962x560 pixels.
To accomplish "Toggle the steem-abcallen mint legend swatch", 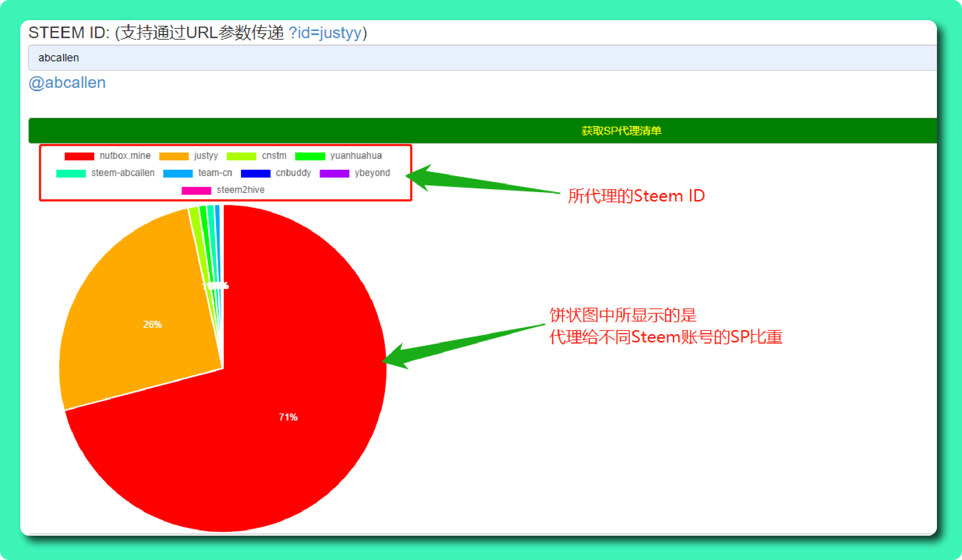I will [x=71, y=173].
